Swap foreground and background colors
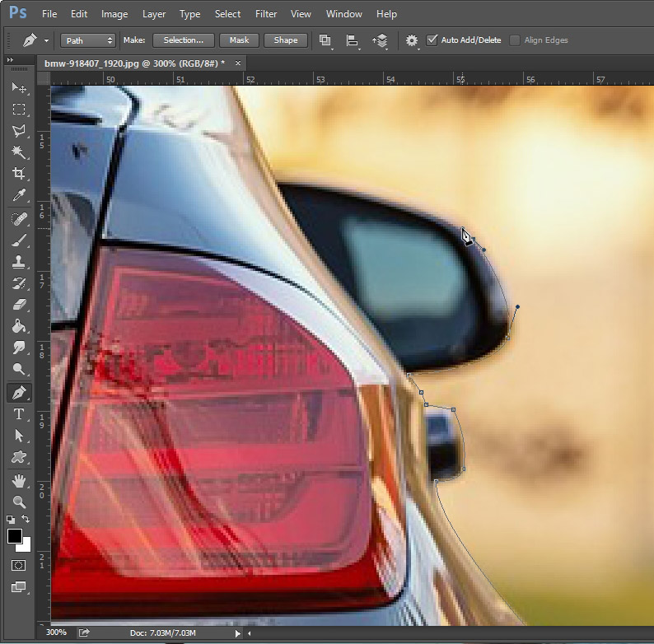Screen dimensions: 654x644 pos(26,519)
